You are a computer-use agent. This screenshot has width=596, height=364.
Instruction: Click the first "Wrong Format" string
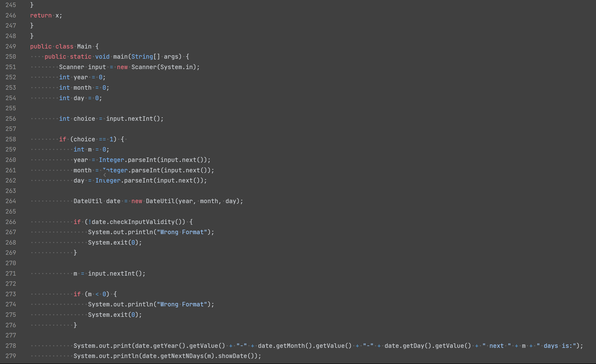182,232
